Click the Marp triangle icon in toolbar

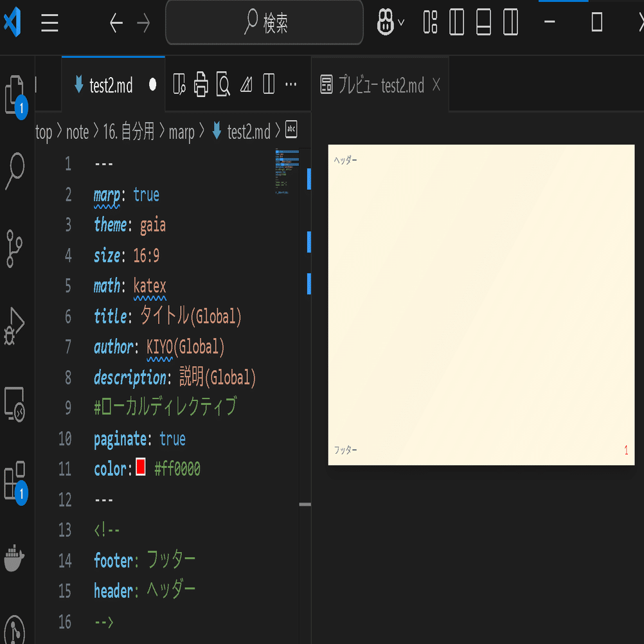click(x=246, y=84)
